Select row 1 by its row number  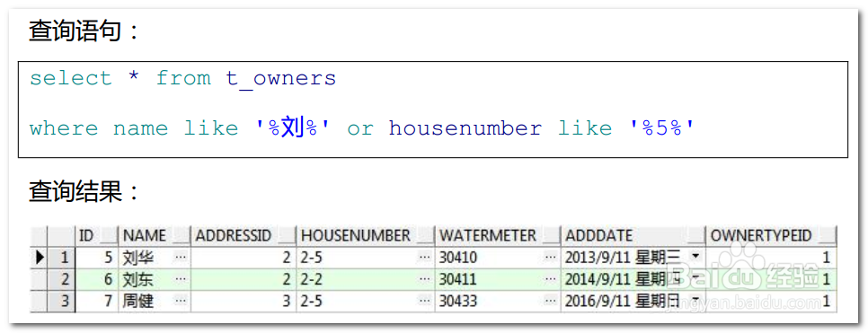click(x=61, y=258)
